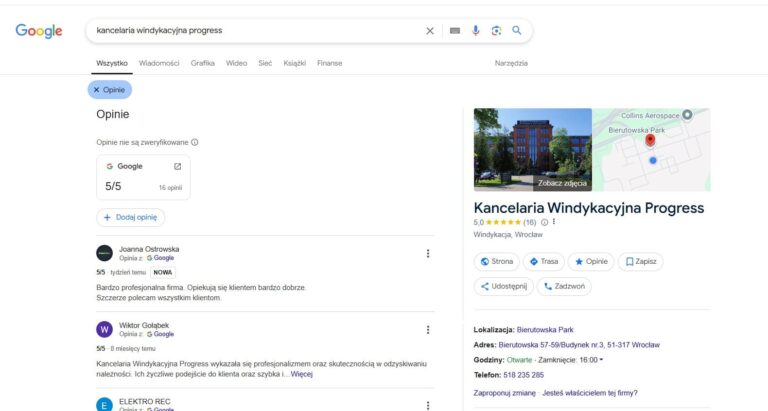Viewport: 768px width, 411px height.
Task: Start voice search with microphone
Action: click(476, 31)
